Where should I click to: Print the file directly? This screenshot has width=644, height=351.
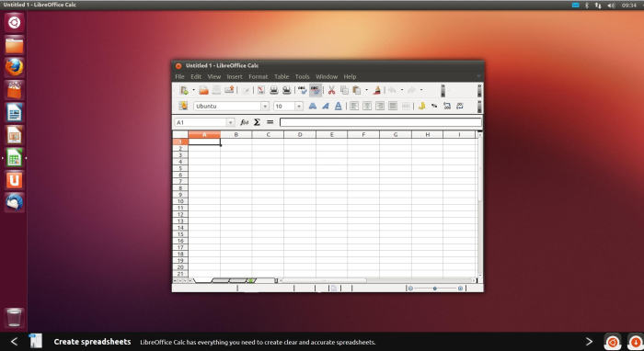pos(274,90)
